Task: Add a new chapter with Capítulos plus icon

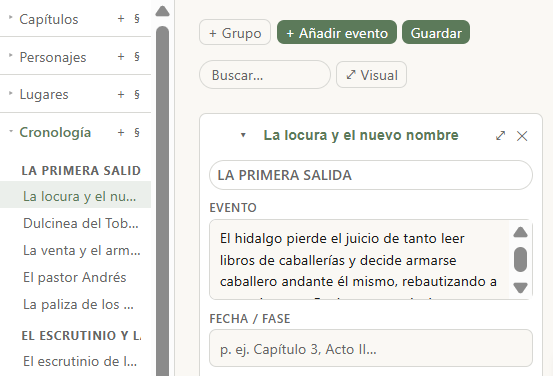Action: tap(121, 19)
